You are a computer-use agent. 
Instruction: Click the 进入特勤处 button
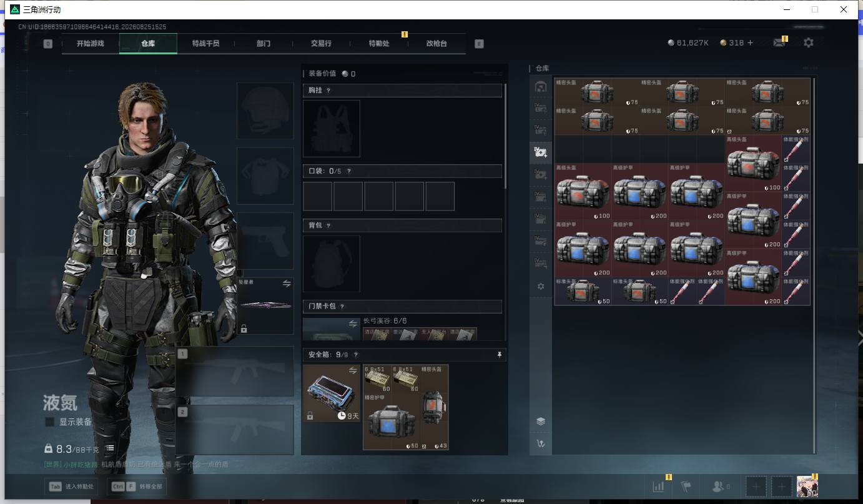[x=72, y=487]
